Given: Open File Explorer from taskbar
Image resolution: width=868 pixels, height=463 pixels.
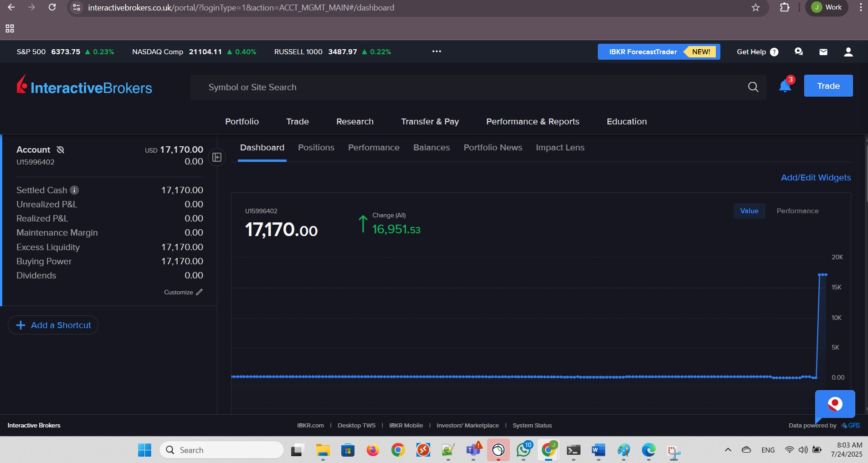Looking at the screenshot, I should 323,450.
